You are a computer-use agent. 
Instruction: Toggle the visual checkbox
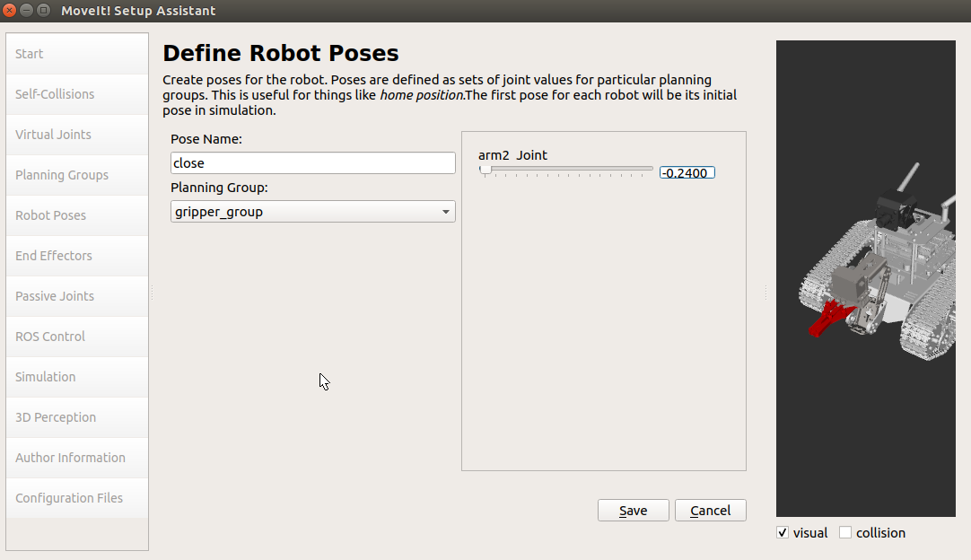pos(783,533)
